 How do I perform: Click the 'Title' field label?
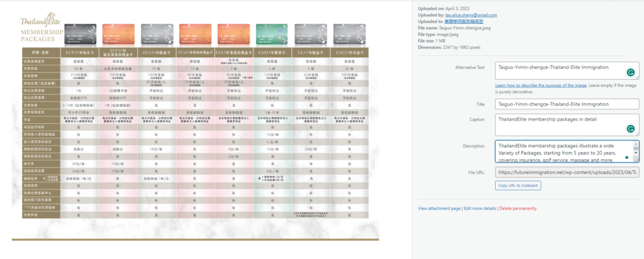pos(480,104)
